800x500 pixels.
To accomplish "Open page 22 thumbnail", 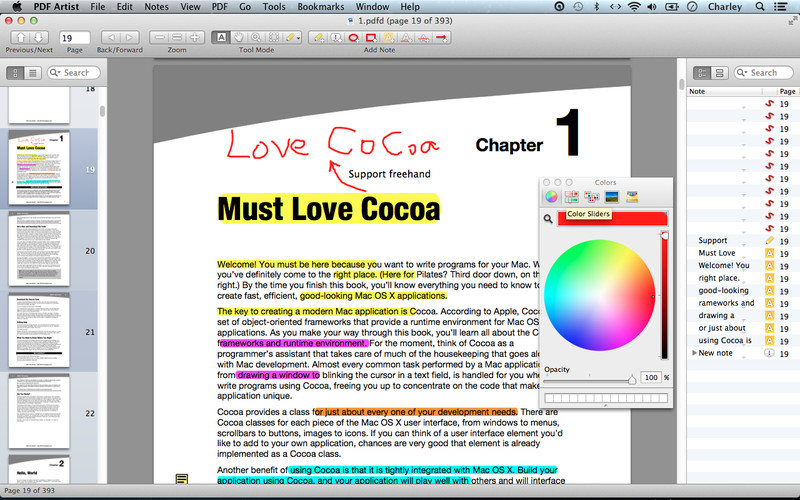I will click(39, 411).
